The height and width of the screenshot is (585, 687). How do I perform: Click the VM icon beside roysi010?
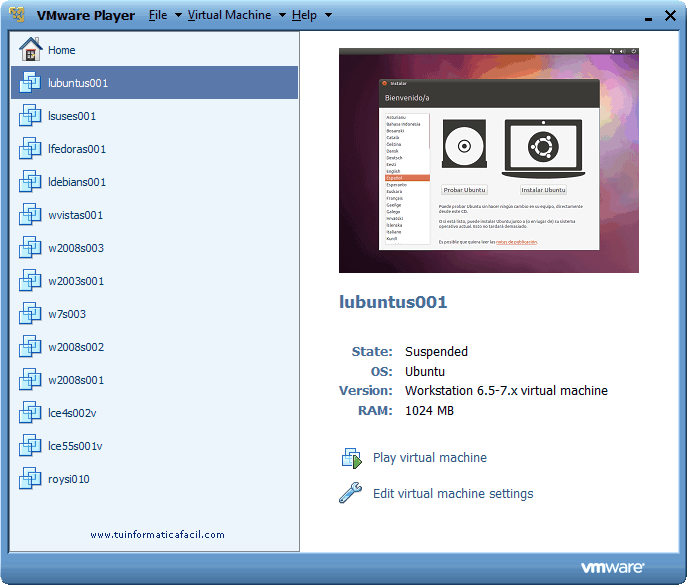click(30, 478)
